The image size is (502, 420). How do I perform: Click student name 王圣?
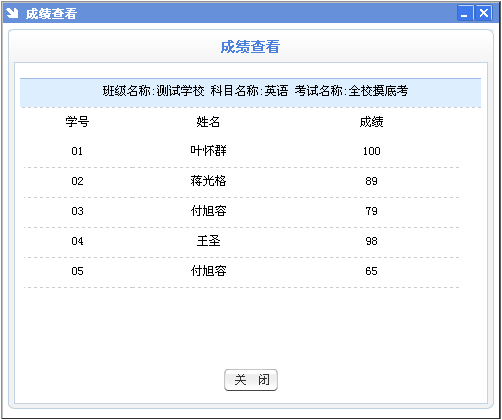coord(208,241)
